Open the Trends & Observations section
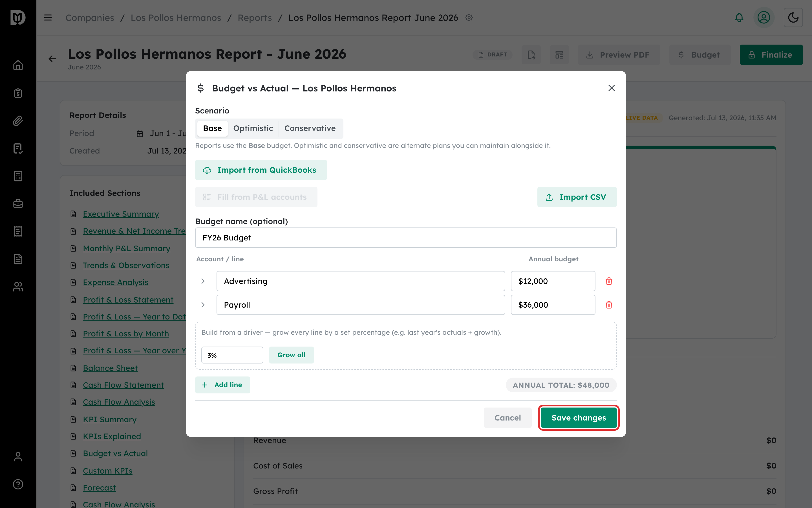Image resolution: width=812 pixels, height=508 pixels. tap(126, 265)
